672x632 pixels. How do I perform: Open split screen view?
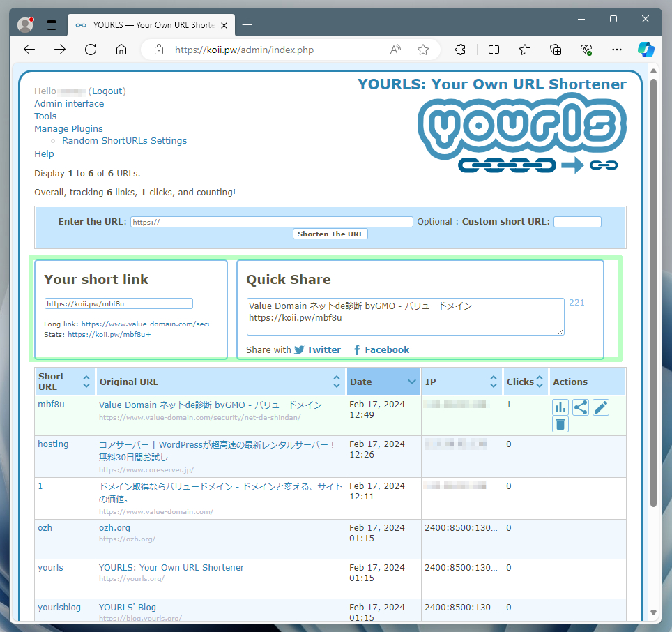tap(494, 50)
